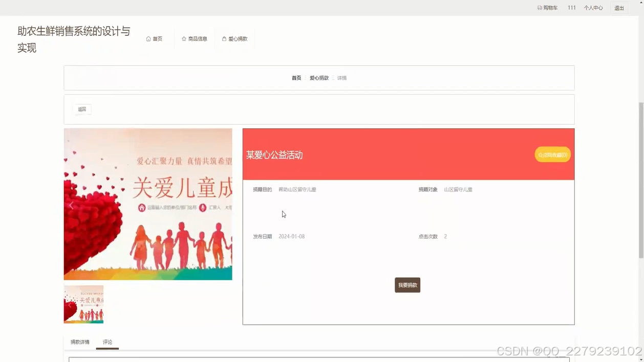Open 个人中心 personal center
The image size is (644, 362).
click(593, 8)
